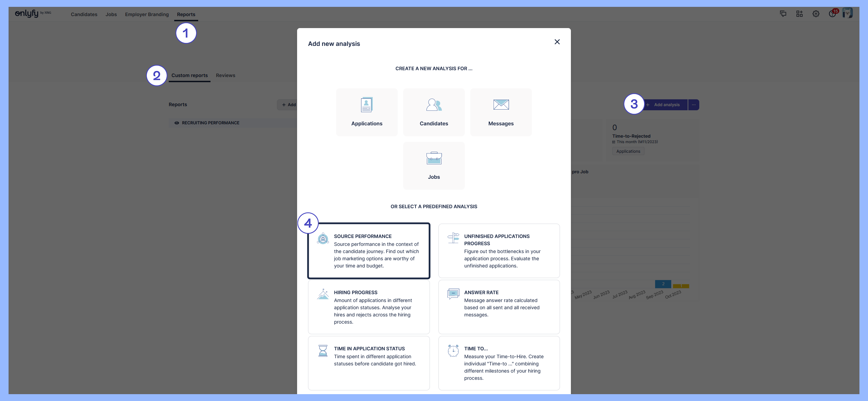Open the chat messages icon in header
868x401 pixels.
(783, 14)
